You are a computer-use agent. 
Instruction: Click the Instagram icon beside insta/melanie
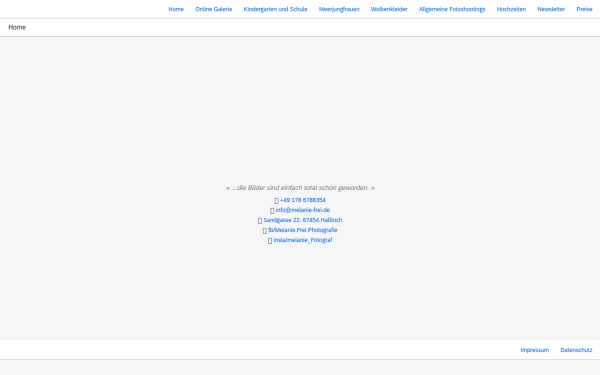[270, 240]
